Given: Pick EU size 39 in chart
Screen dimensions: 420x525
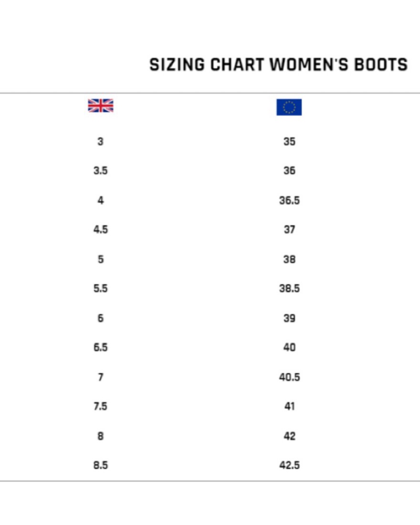Looking at the screenshot, I should click(x=289, y=318).
